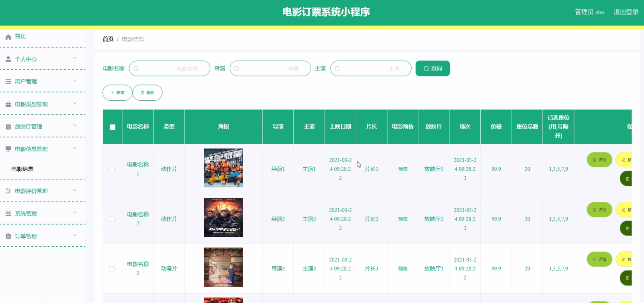This screenshot has width=644, height=303.
Task: Expand the 用户管理 sidebar section
Action: point(43,81)
